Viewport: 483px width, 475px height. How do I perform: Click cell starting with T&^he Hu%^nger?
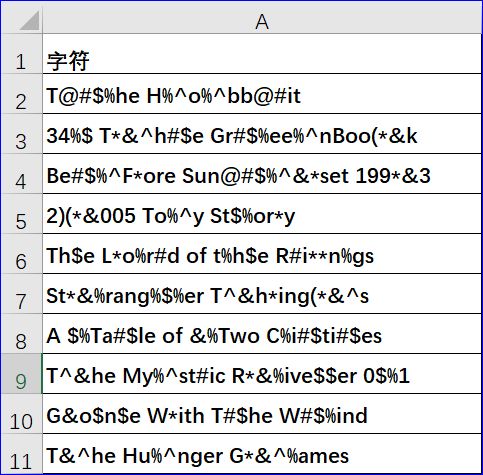point(262,453)
